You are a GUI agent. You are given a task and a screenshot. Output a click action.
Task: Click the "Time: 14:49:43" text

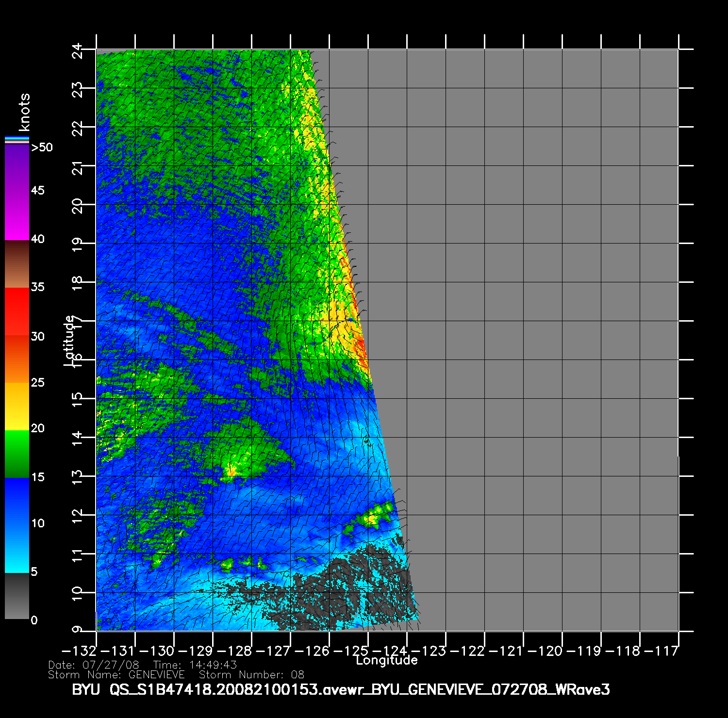[x=195, y=665]
